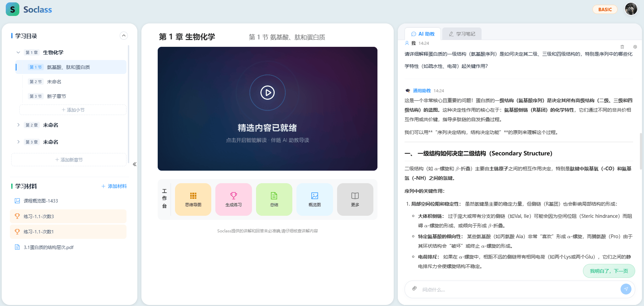Expand 第 2 章 未命名 chapter
Screen dimensions: 644x306
pos(19,125)
